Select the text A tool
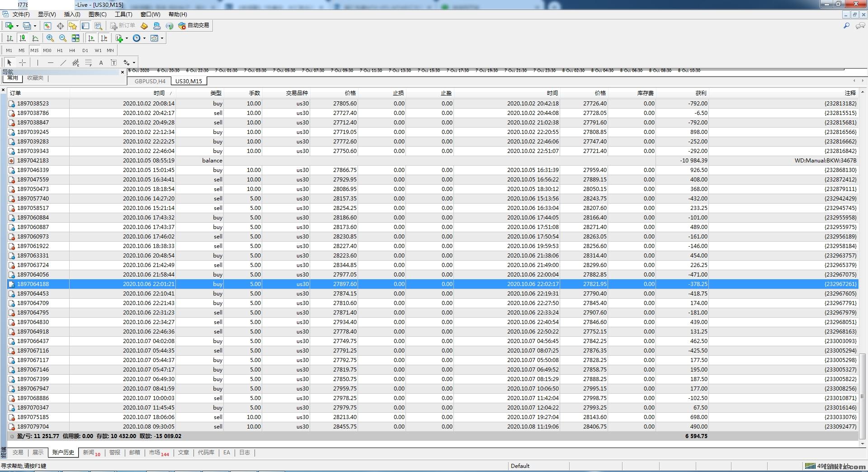This screenshot has height=472, width=868. (x=101, y=63)
